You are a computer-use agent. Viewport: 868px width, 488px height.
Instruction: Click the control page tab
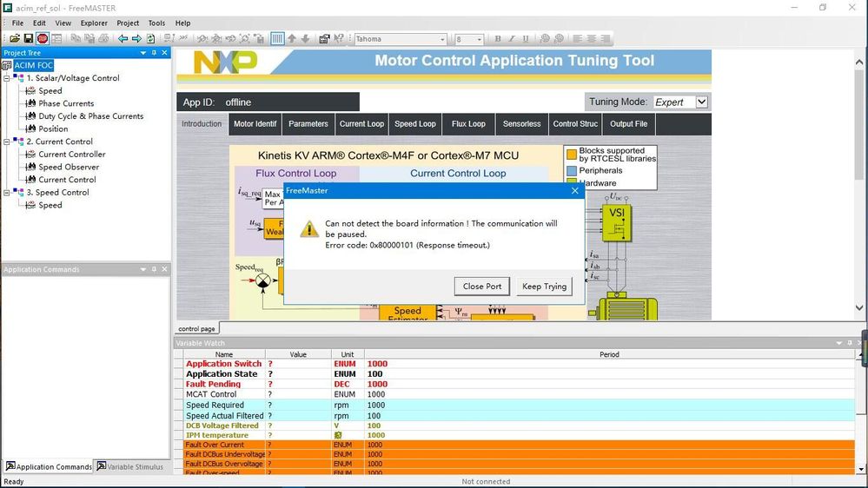click(x=196, y=328)
